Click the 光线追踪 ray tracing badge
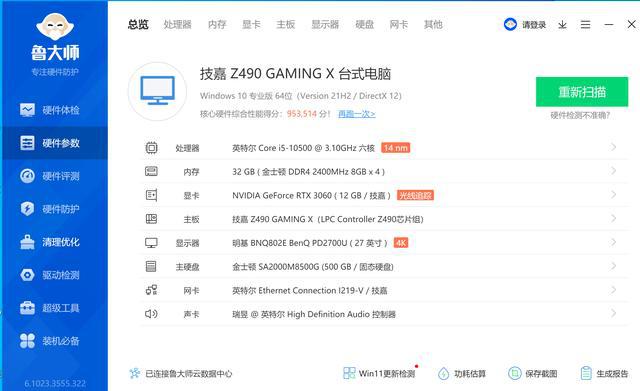Image resolution: width=640 pixels, height=391 pixels. [415, 196]
